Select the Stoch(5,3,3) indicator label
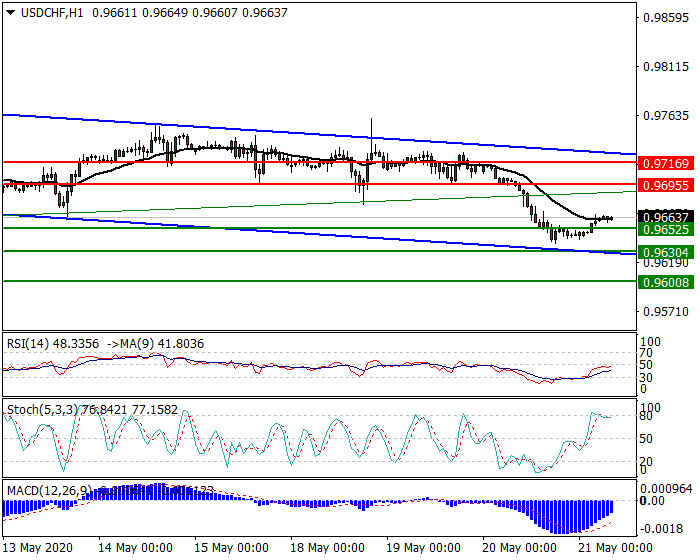Screen dimensions: 700x560 [x=92, y=410]
